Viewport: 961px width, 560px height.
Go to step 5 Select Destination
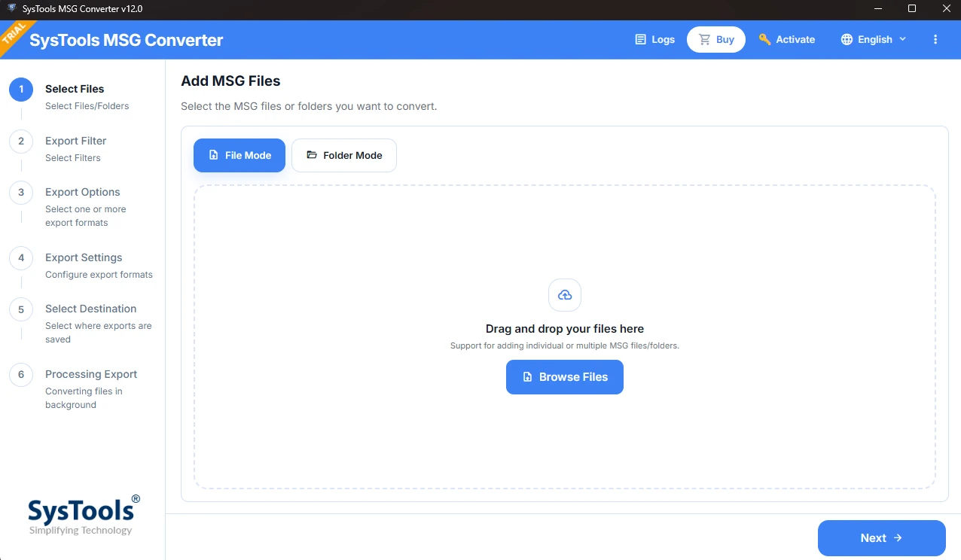[81, 323]
